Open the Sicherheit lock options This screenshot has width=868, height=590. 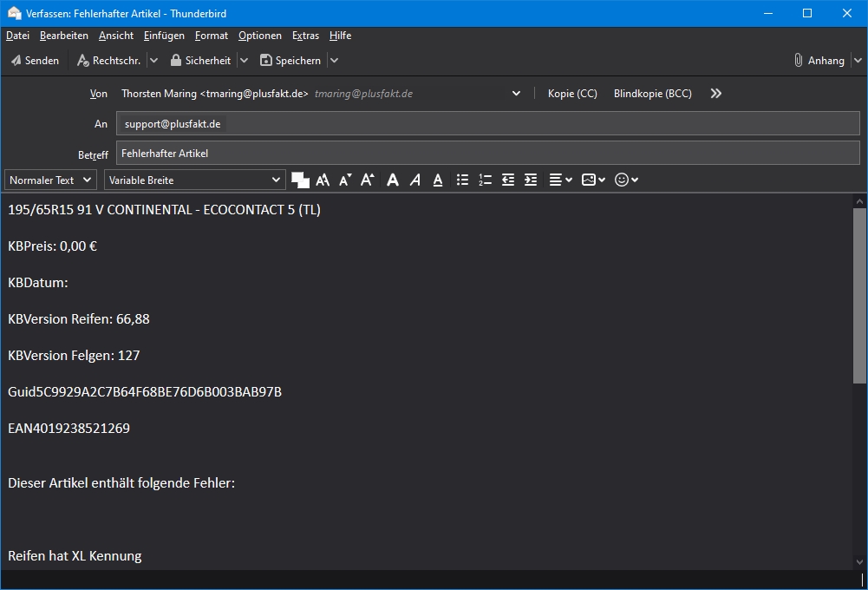[x=200, y=61]
